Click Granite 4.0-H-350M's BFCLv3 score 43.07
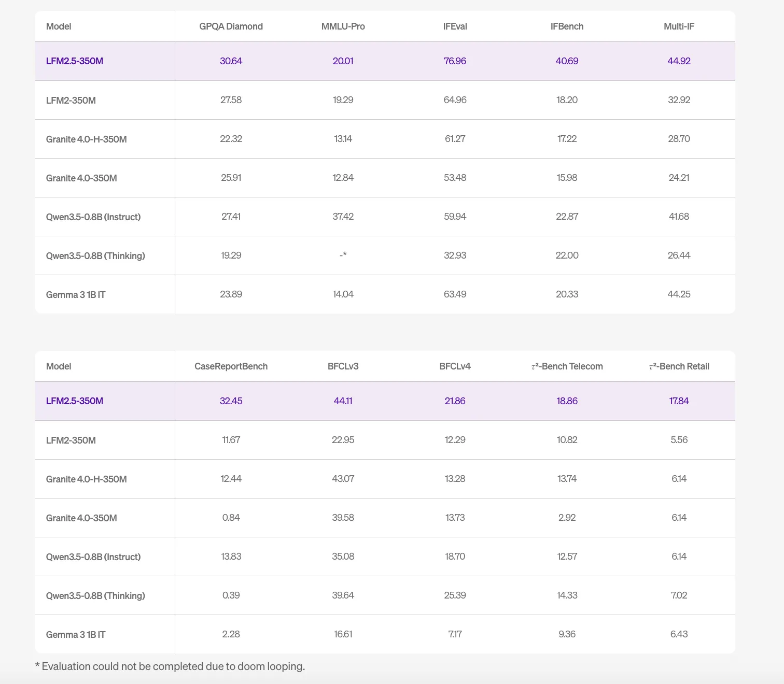The height and width of the screenshot is (684, 784). 343,479
